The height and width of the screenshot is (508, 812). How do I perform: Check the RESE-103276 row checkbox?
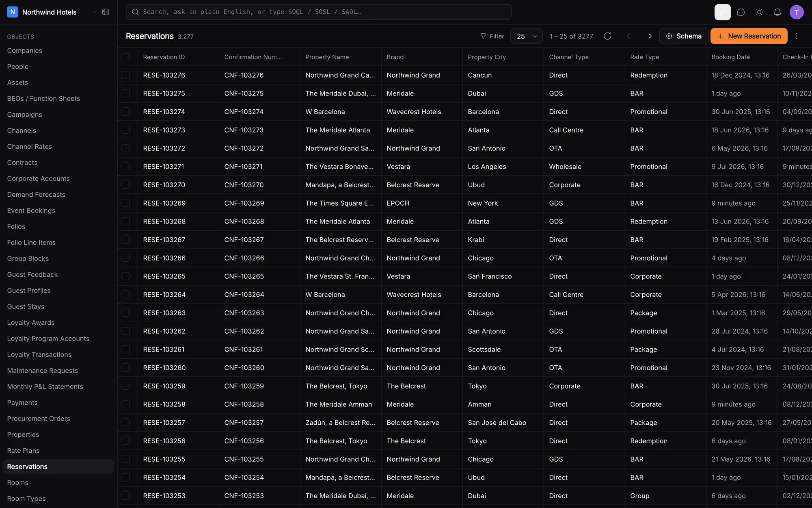[125, 75]
